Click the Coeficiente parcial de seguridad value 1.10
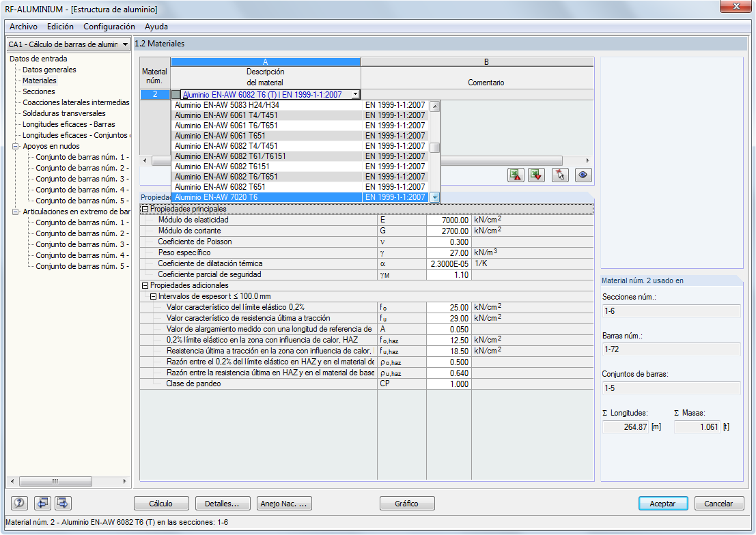The image size is (756, 535). 449,275
